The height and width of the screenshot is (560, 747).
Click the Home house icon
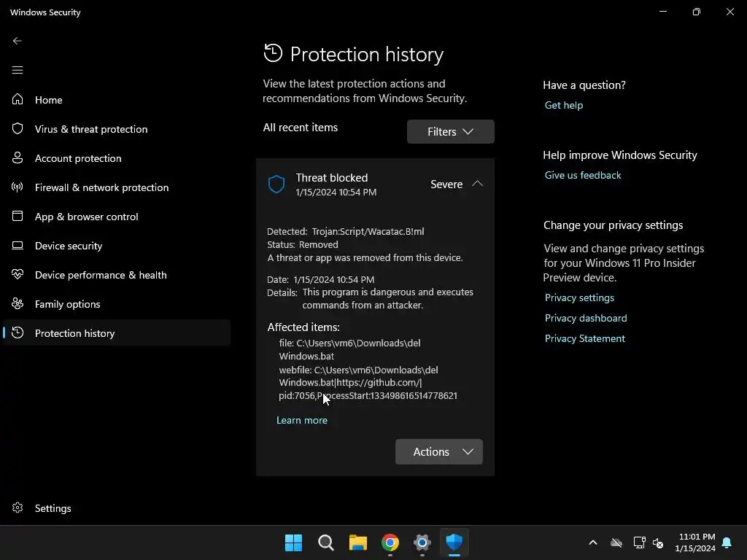click(18, 99)
